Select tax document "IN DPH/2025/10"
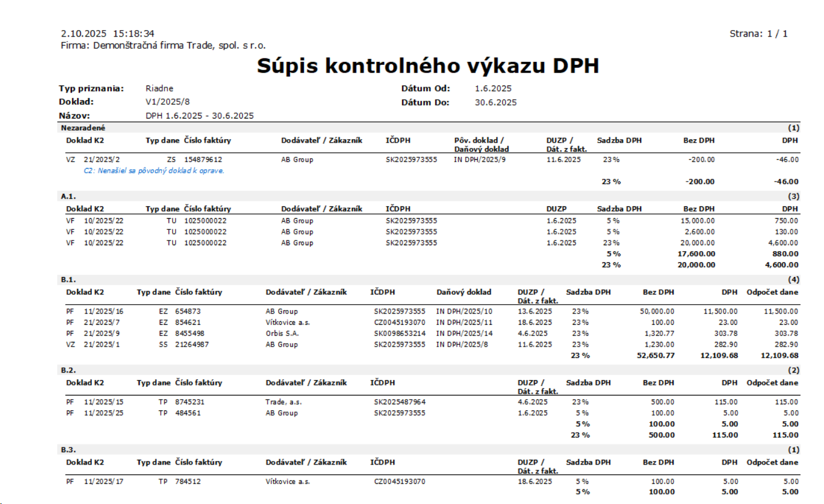 point(463,311)
